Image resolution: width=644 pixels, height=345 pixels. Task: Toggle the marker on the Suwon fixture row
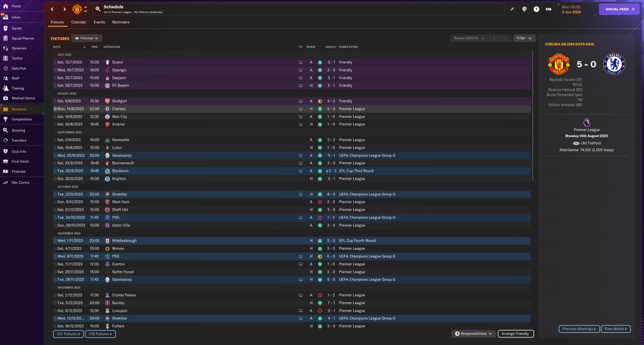point(55,62)
